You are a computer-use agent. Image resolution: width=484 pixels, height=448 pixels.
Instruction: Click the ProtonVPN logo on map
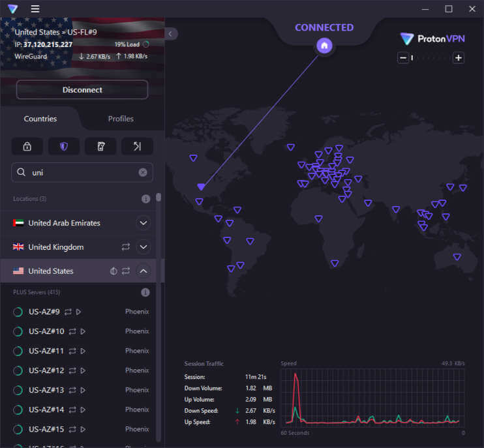tap(432, 39)
